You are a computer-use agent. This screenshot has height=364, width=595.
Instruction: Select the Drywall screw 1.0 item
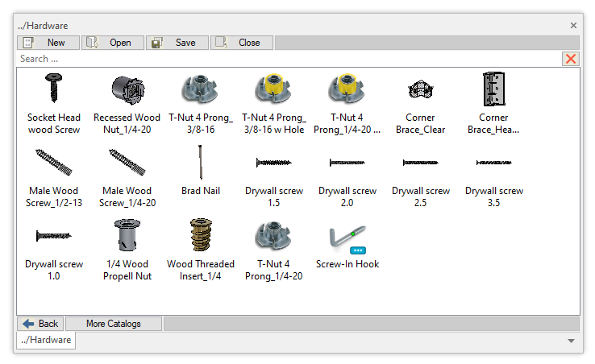pos(53,235)
